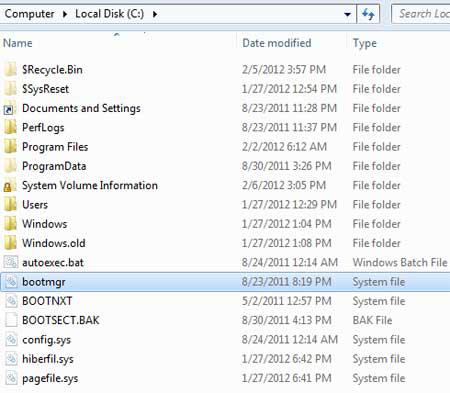Click the $SysReset folder icon
This screenshot has width=450, height=393.
pyautogui.click(x=10, y=89)
